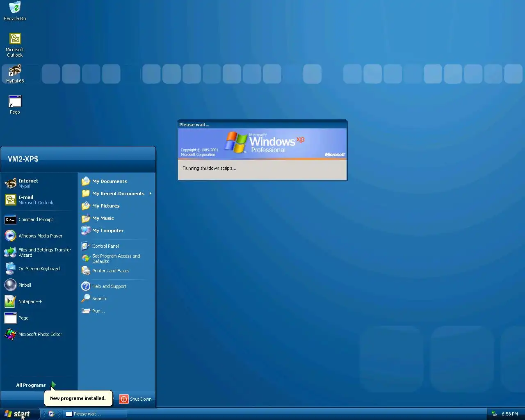Open Search from Start menu

116,299
